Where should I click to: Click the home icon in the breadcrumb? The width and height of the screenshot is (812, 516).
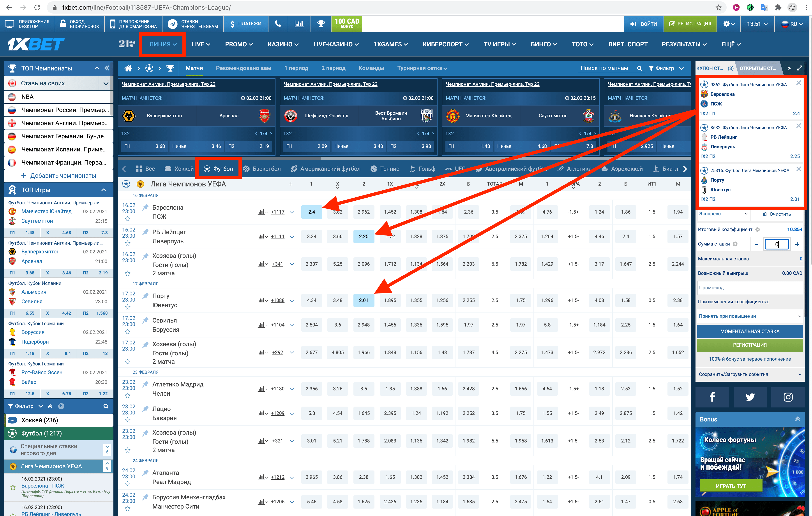pos(128,68)
